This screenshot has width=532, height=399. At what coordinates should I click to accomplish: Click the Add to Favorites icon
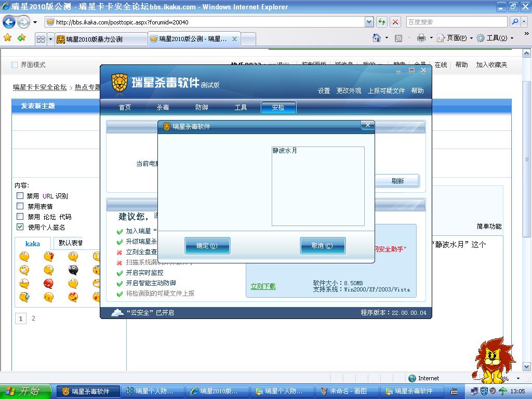click(x=21, y=38)
